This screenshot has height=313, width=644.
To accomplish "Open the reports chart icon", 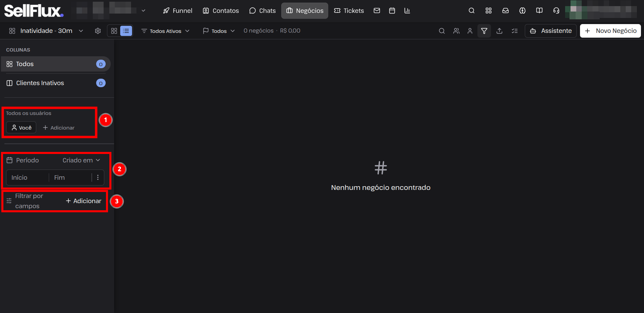I will click(407, 11).
